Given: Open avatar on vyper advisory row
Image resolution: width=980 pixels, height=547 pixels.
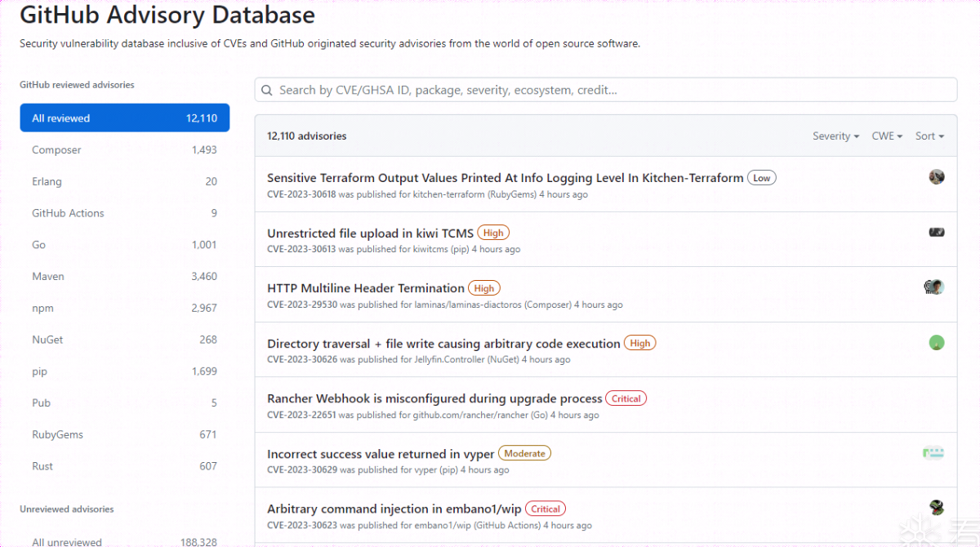Looking at the screenshot, I should pyautogui.click(x=933, y=452).
